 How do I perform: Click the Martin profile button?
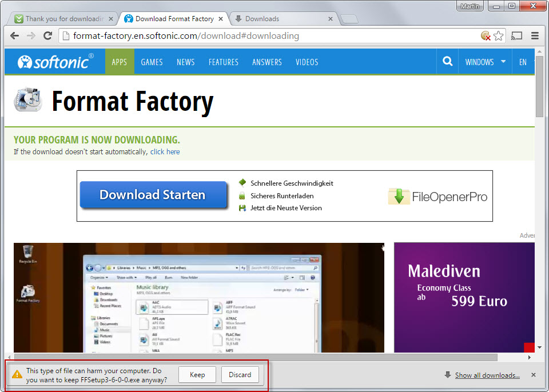(x=470, y=6)
